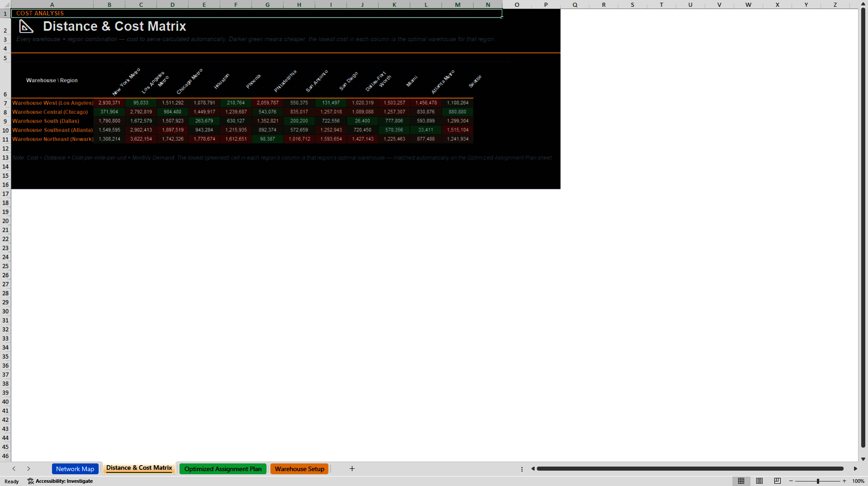Click the 100% zoom level
This screenshot has width=868, height=486.
[858, 481]
